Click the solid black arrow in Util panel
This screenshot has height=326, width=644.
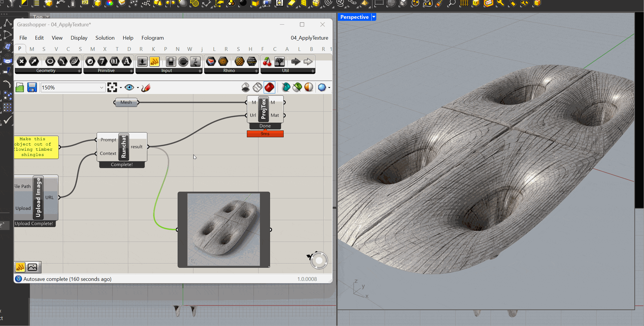[296, 62]
